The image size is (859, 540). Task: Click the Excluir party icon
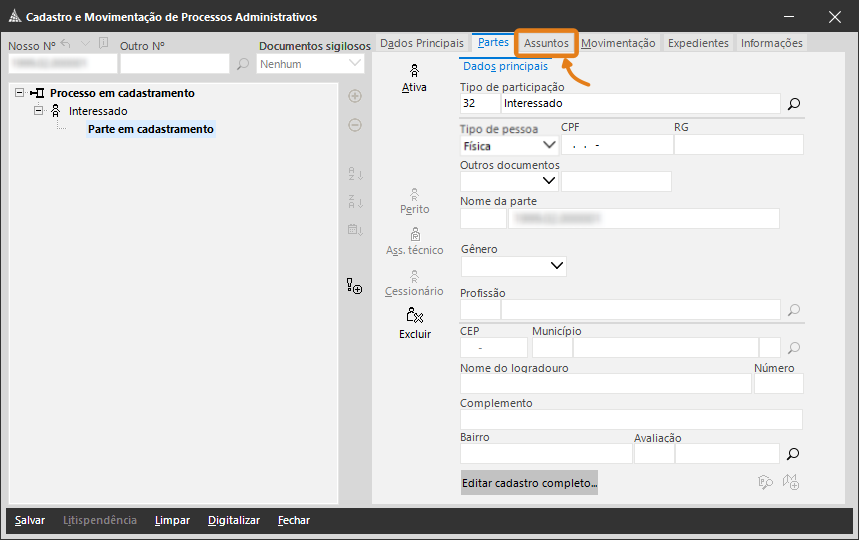pos(414,317)
